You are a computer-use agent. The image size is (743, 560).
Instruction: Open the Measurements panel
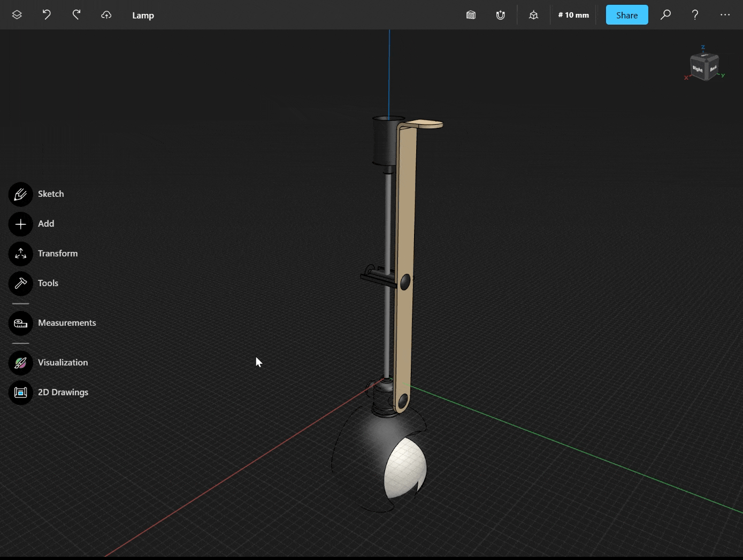click(x=20, y=323)
